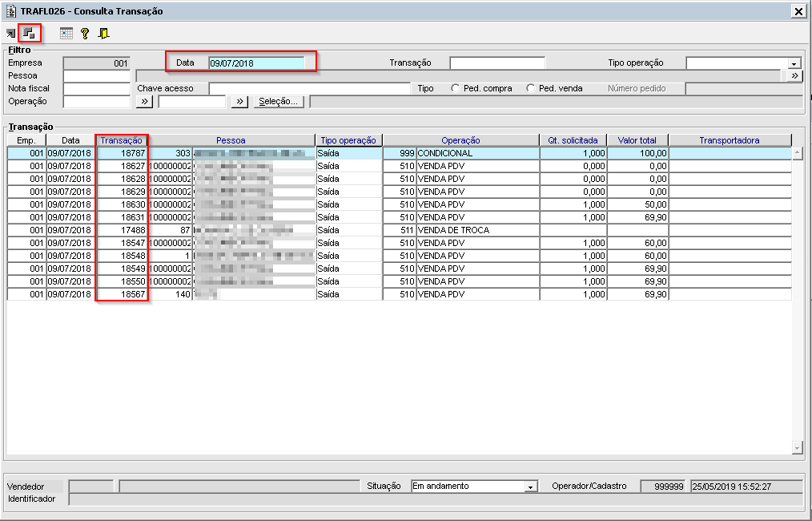Select transaction cell 18630
812x521 pixels.
pos(122,204)
